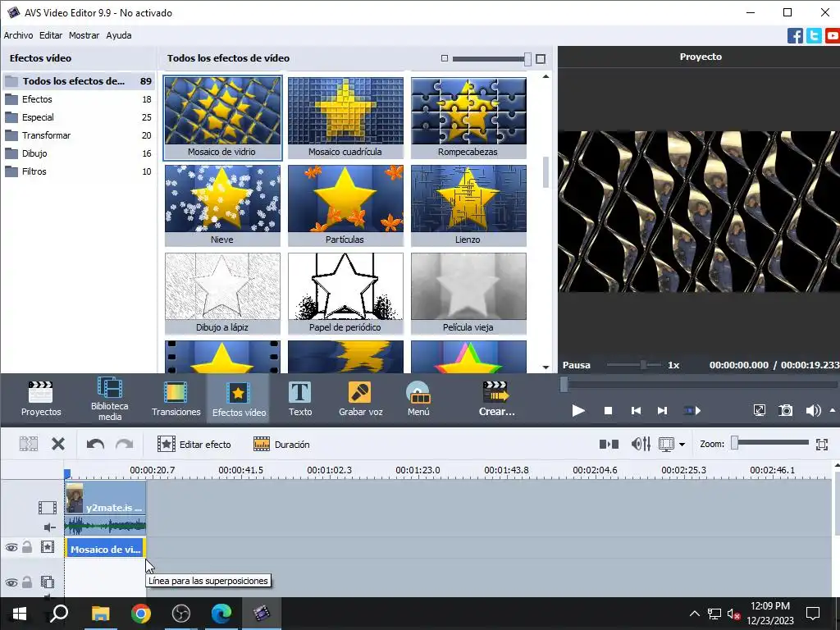Viewport: 840px width, 630px height.
Task: Select the Dibujo category folder
Action: pyautogui.click(x=78, y=153)
